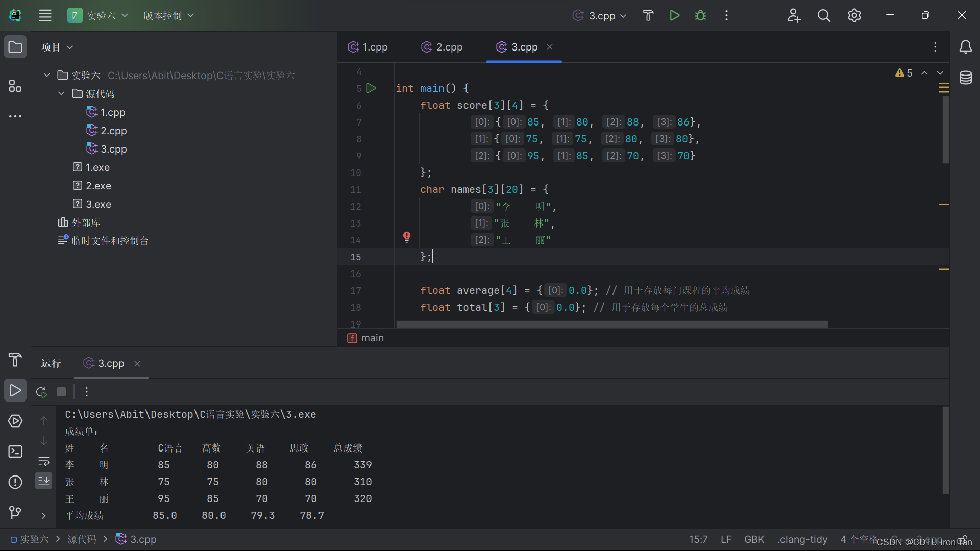
Task: Go to previous highlighted problem arrow
Action: pyautogui.click(x=924, y=73)
